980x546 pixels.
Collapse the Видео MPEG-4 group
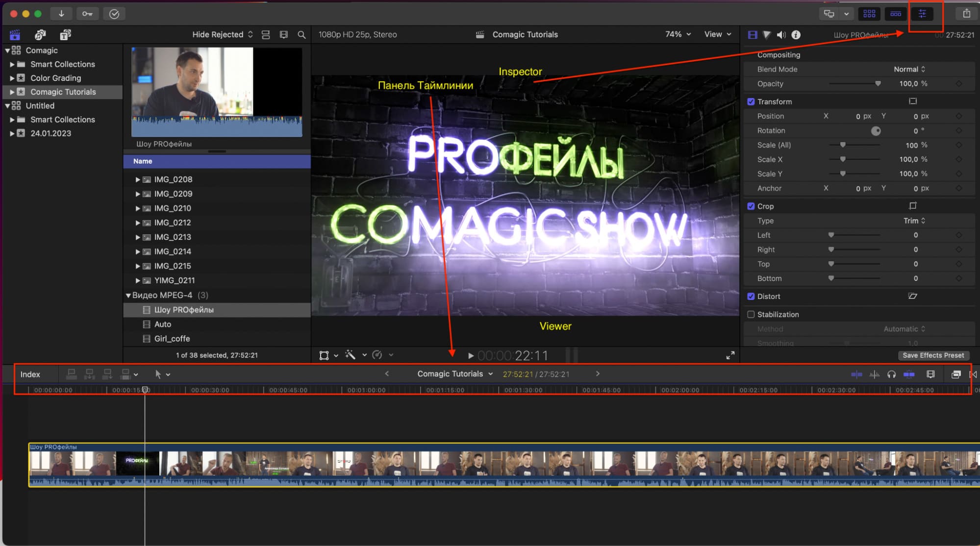click(128, 295)
